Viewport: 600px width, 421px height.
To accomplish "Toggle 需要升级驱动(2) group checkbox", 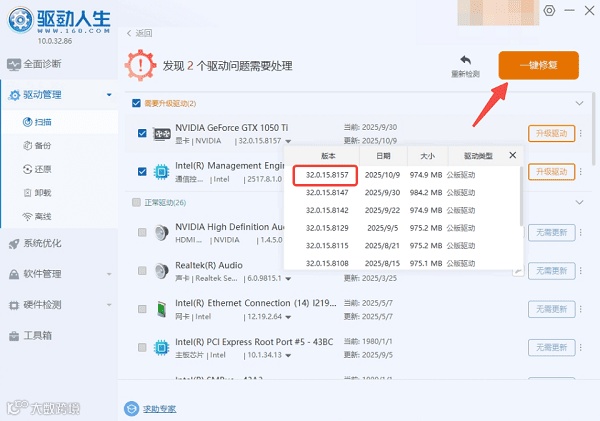I will [x=136, y=103].
